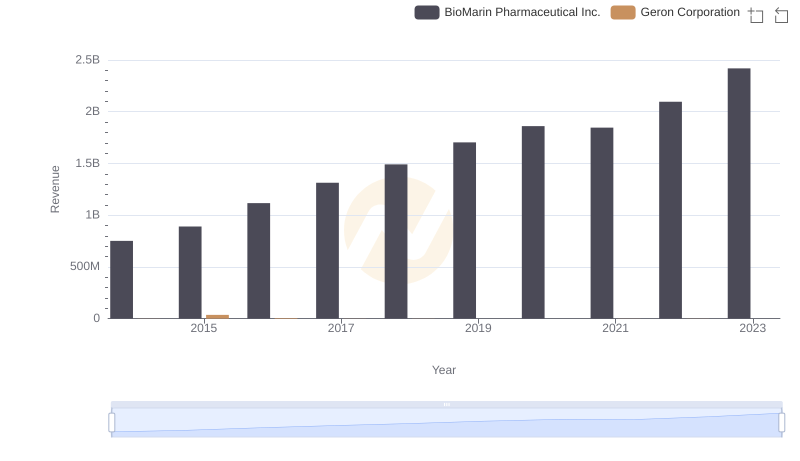Click the left handle of zoom slider
Screen dimensions: 800x461
tap(112, 423)
